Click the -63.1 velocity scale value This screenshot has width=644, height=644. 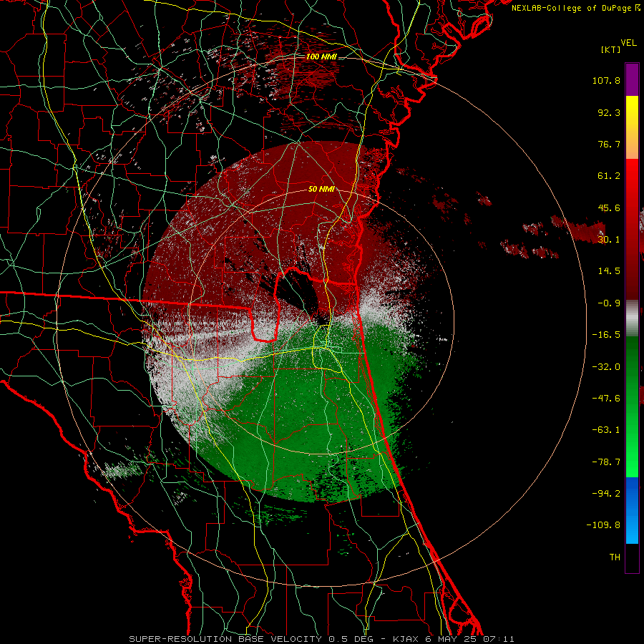pyautogui.click(x=606, y=430)
